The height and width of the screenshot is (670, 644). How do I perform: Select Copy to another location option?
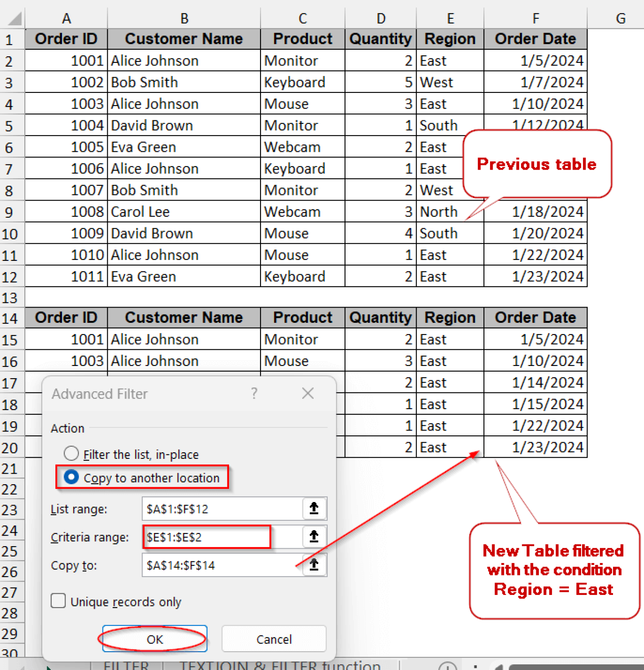tap(71, 478)
